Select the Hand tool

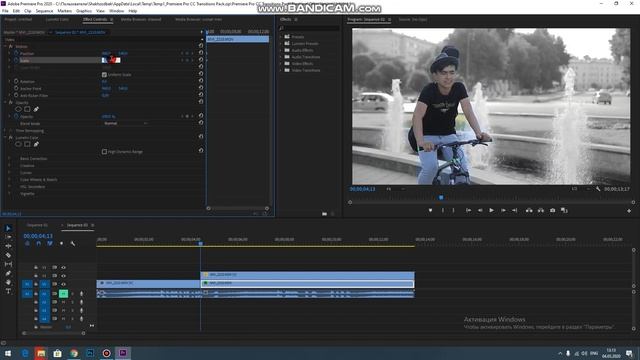pos(8,282)
